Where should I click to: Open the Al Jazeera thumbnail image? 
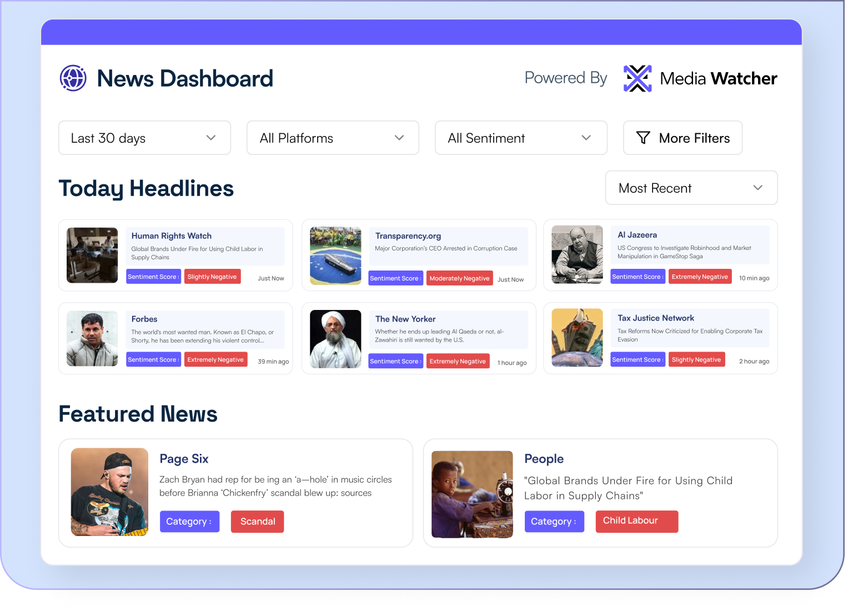577,254
